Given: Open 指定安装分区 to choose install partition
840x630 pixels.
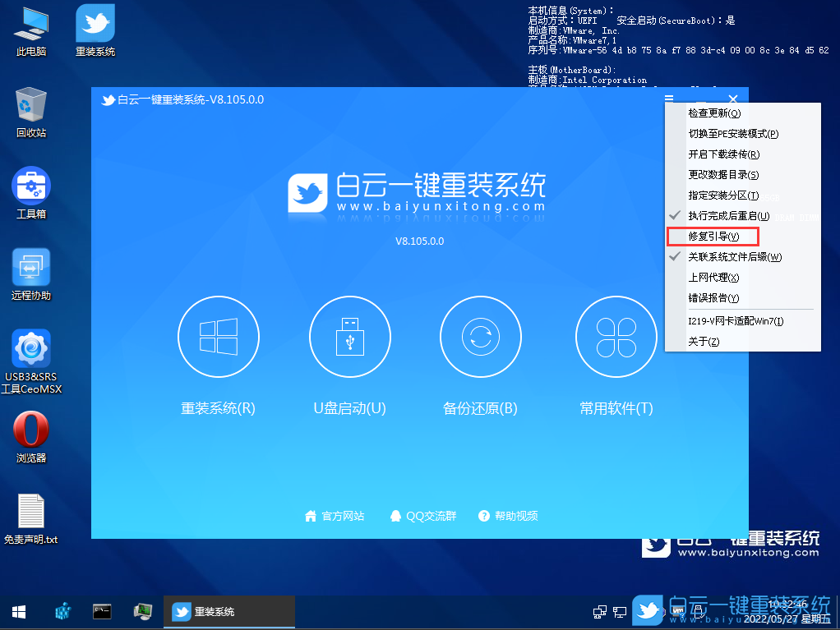Looking at the screenshot, I should (722, 195).
